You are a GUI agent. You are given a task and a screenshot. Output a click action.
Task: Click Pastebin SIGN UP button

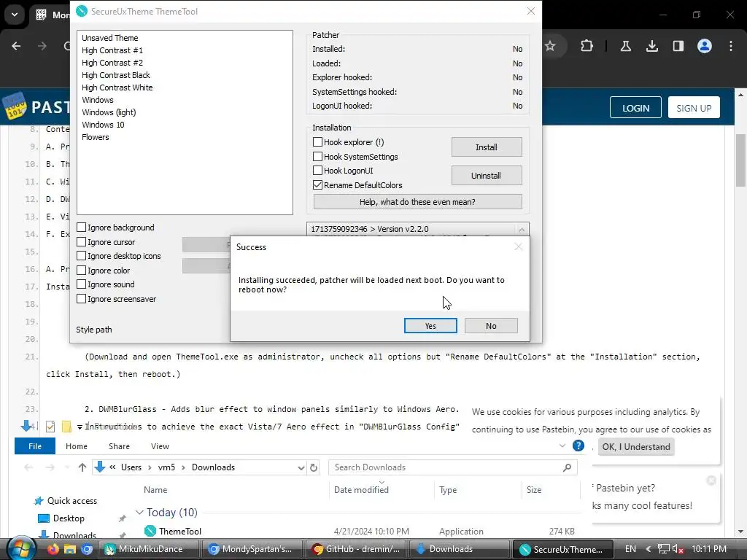coord(694,108)
